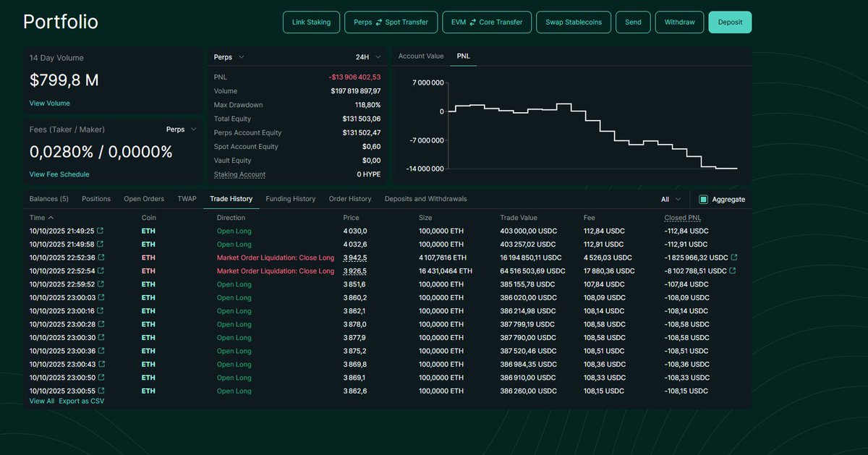This screenshot has width=868, height=455.
Task: Open explorer link icon for 23:00:55 trade
Action: pos(101,391)
